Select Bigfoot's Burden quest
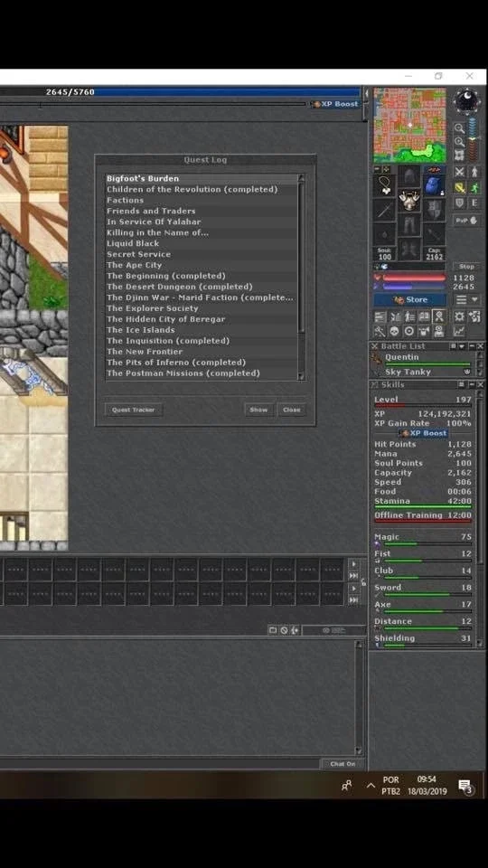 [x=202, y=178]
